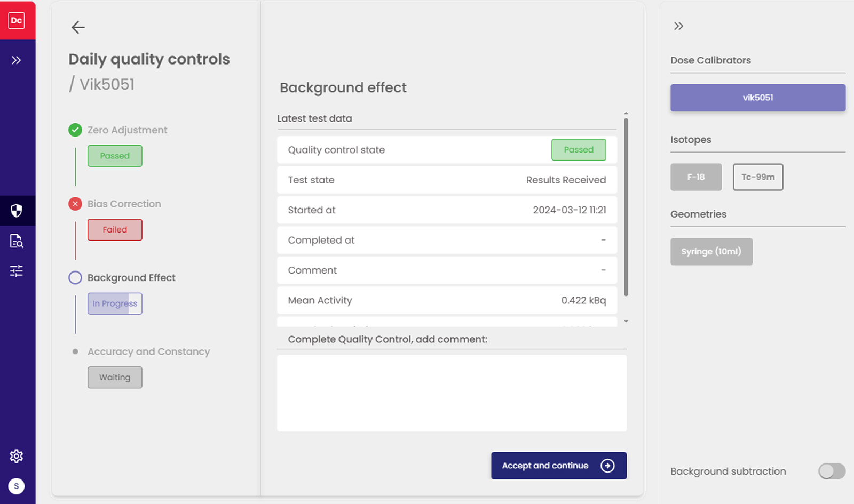Open the document search page icon
The height and width of the screenshot is (504, 854).
point(17,241)
